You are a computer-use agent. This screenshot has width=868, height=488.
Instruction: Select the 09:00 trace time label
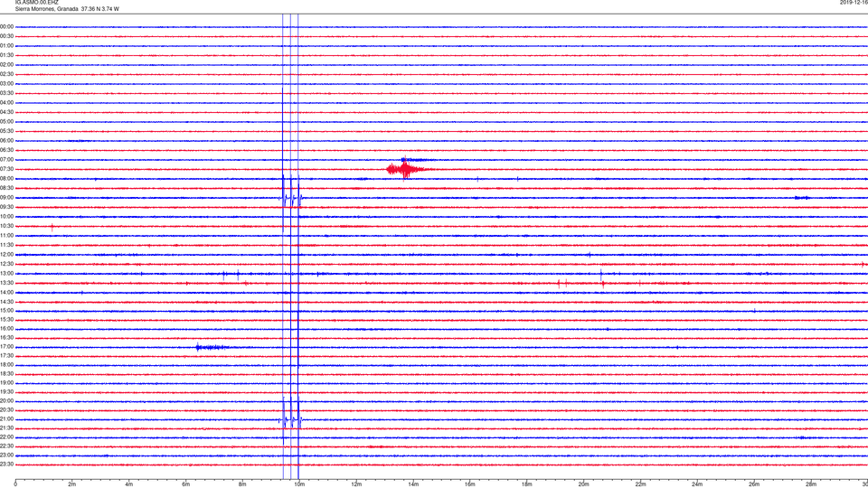[6, 198]
